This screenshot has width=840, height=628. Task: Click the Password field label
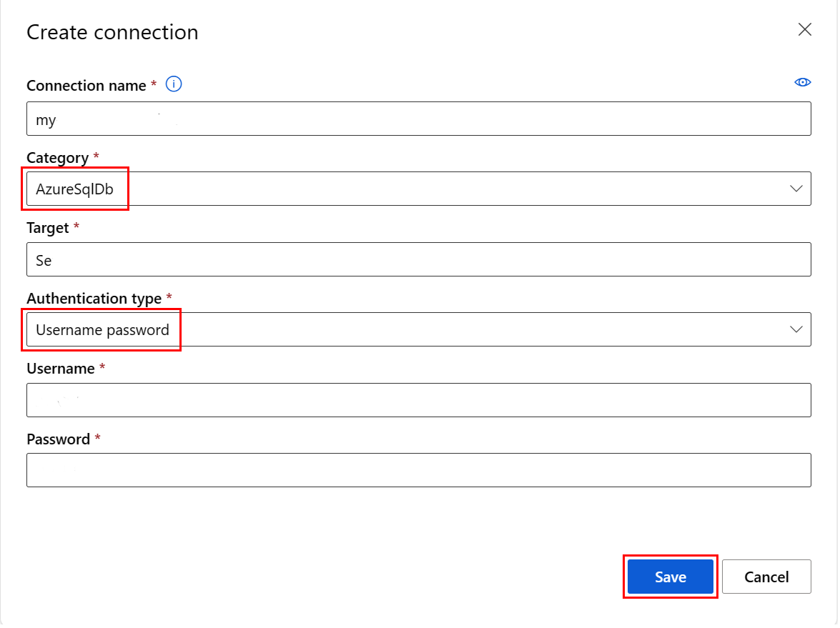[58, 439]
